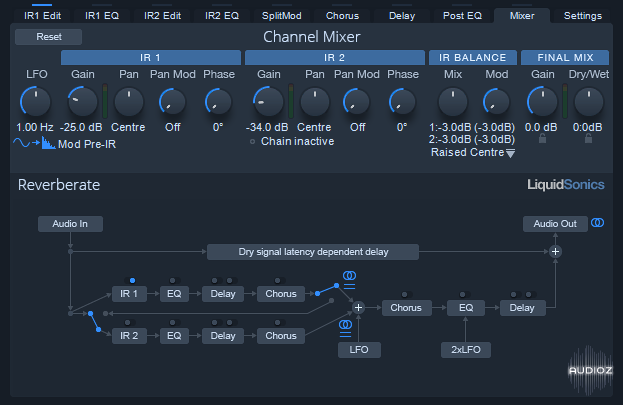The height and width of the screenshot is (405, 623).
Task: Toggle the Final Mix Gain lock icon
Action: point(542,139)
